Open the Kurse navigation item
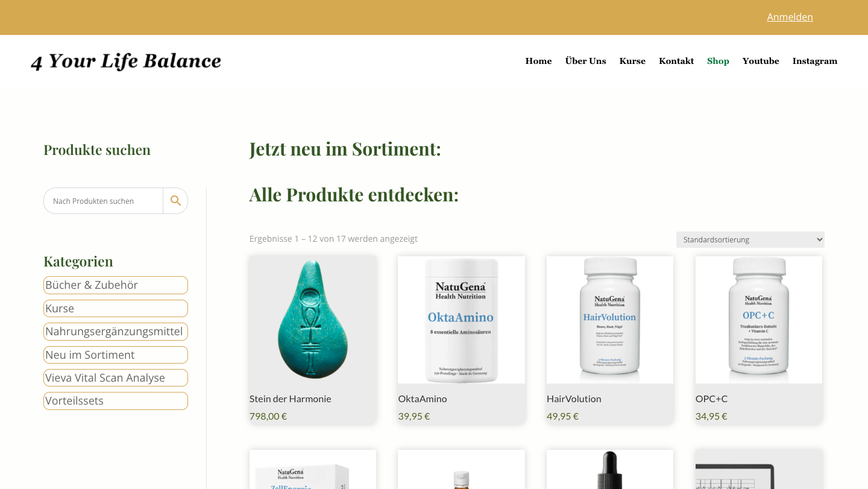868x489 pixels. [x=632, y=61]
